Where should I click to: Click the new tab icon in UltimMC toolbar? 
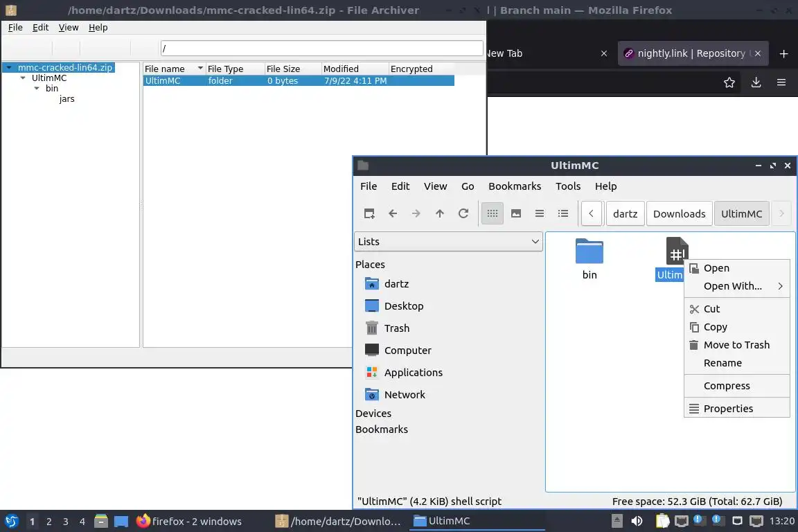click(x=369, y=214)
